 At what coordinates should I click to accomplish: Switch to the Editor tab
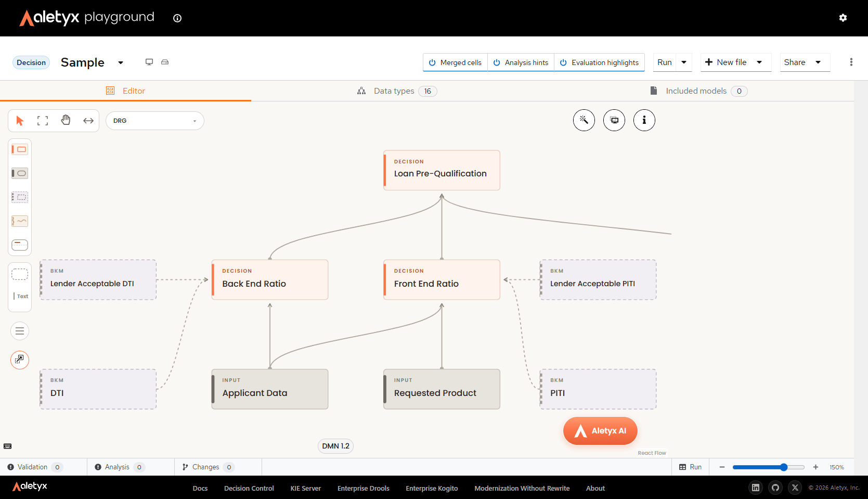click(125, 91)
